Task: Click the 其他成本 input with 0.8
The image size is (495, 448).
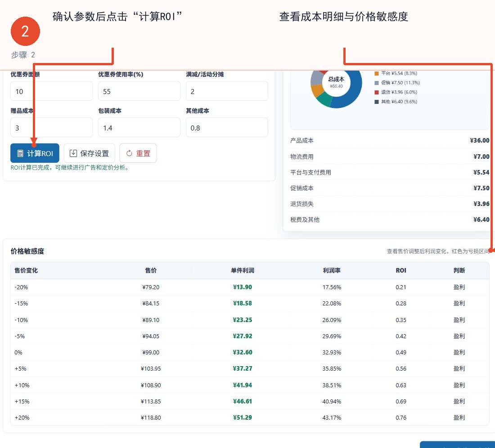Action: 227,127
